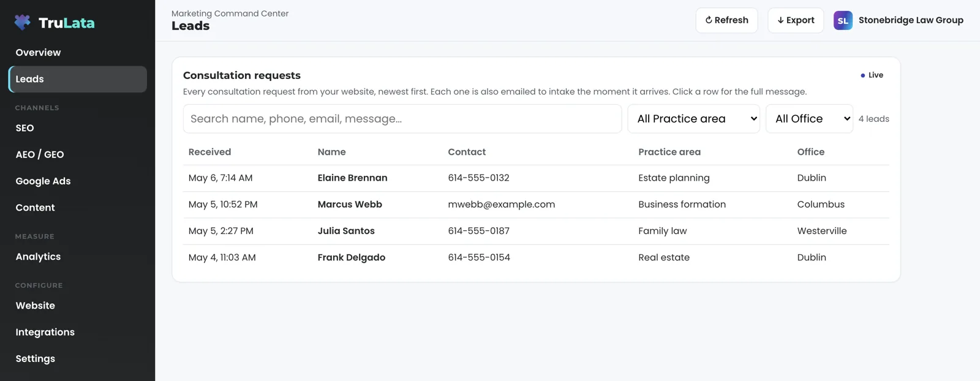Open Elaine Brennan's consultation request row
980x381 pixels.
click(536, 178)
